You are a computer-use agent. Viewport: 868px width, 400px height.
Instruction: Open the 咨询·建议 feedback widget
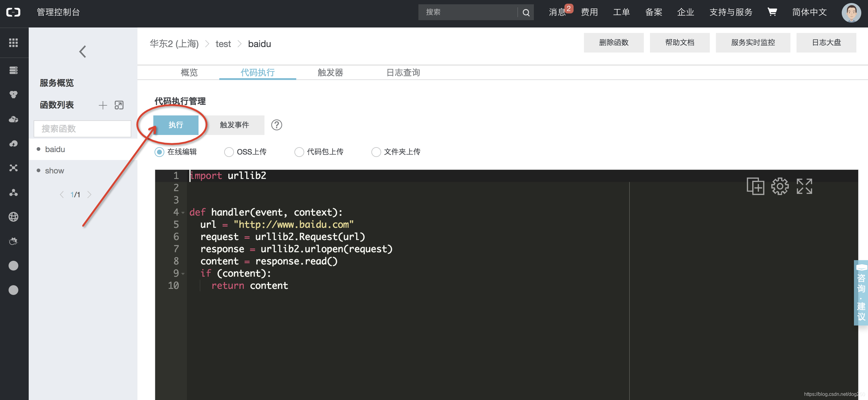coord(861,293)
